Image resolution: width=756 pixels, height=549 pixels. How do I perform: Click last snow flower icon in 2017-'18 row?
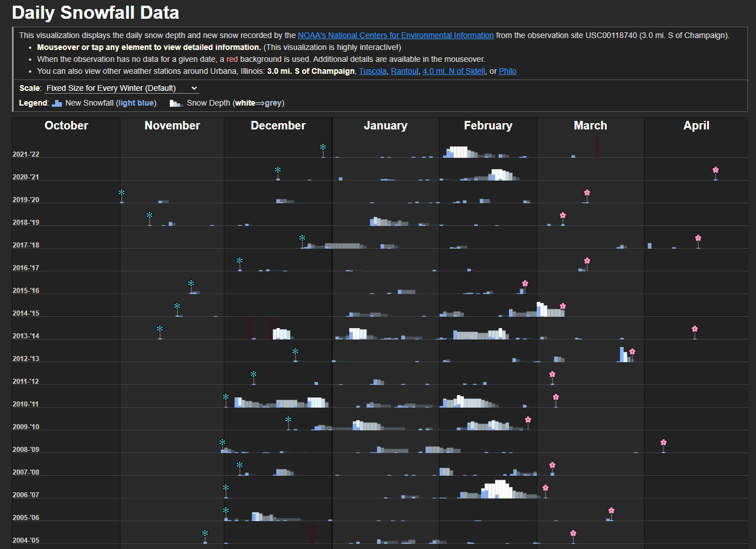coord(698,238)
